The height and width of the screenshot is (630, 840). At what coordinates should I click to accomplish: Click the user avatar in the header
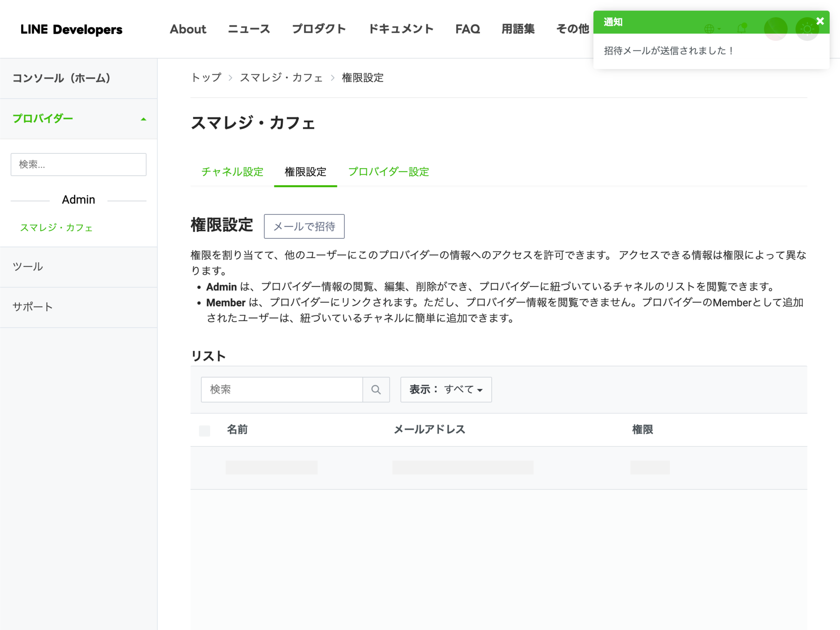pos(775,29)
